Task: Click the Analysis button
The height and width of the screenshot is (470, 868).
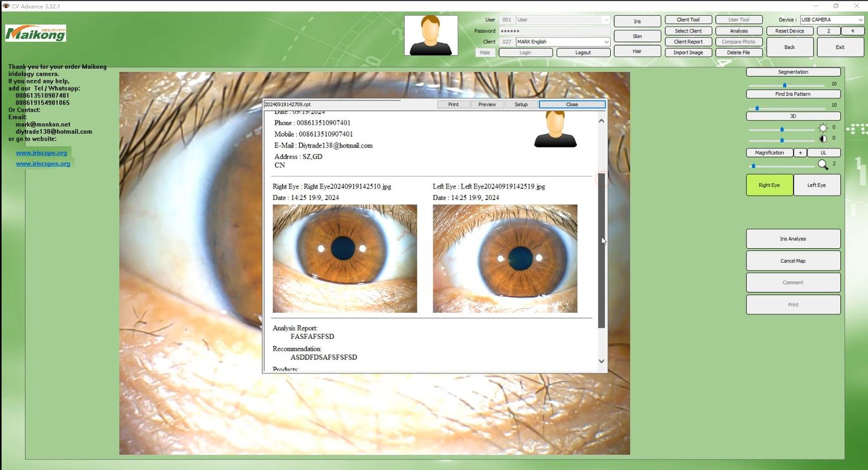Action: (x=739, y=31)
